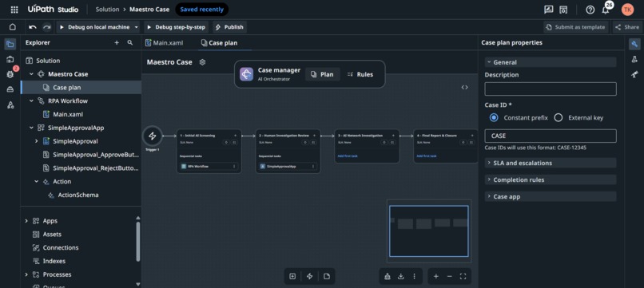644x288 pixels.
Task: Click the canvas minimap thumbnail
Action: 429,231
